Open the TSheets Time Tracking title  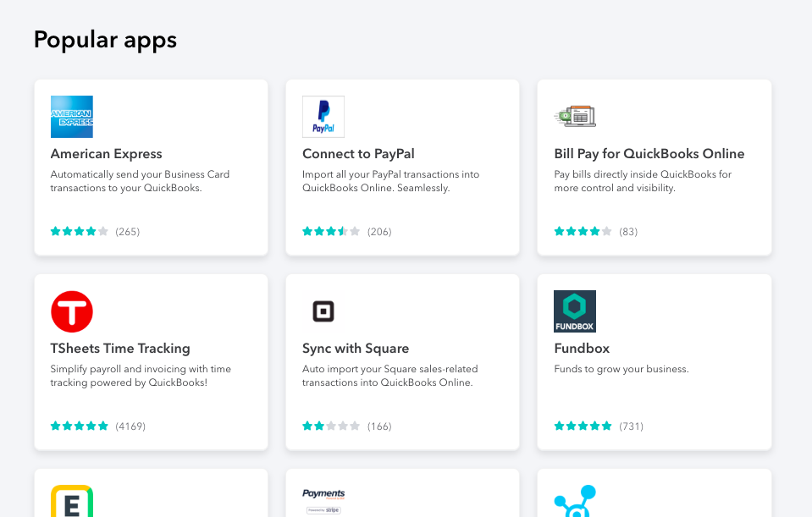coord(120,349)
